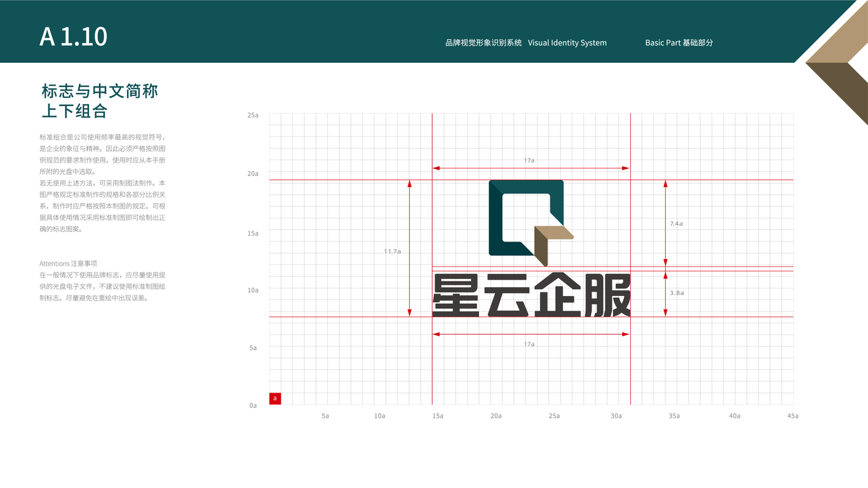The width and height of the screenshot is (868, 488).
Task: Select the line starting 是企业的象征与精神
Action: point(103,148)
